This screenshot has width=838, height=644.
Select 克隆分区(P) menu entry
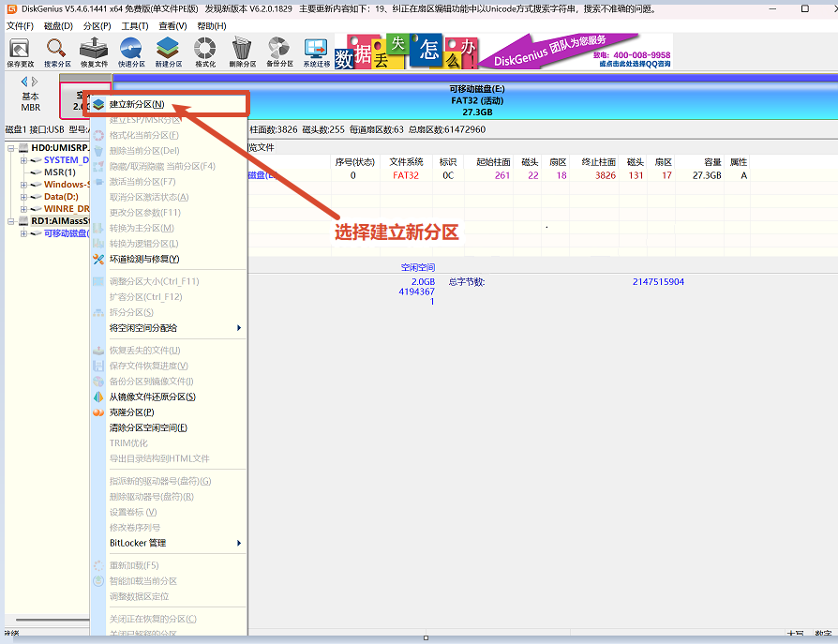coord(169,412)
